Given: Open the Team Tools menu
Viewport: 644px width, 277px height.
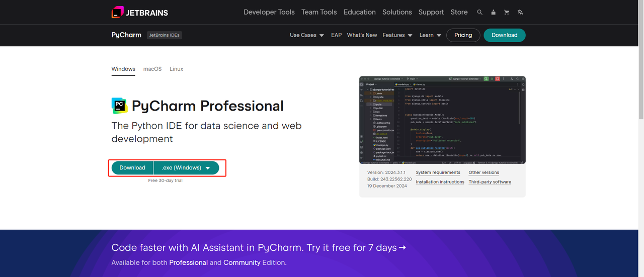Looking at the screenshot, I should tap(319, 12).
